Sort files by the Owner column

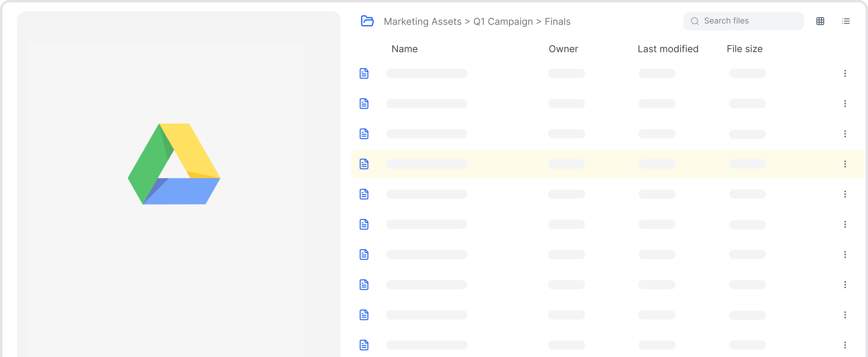pos(563,49)
